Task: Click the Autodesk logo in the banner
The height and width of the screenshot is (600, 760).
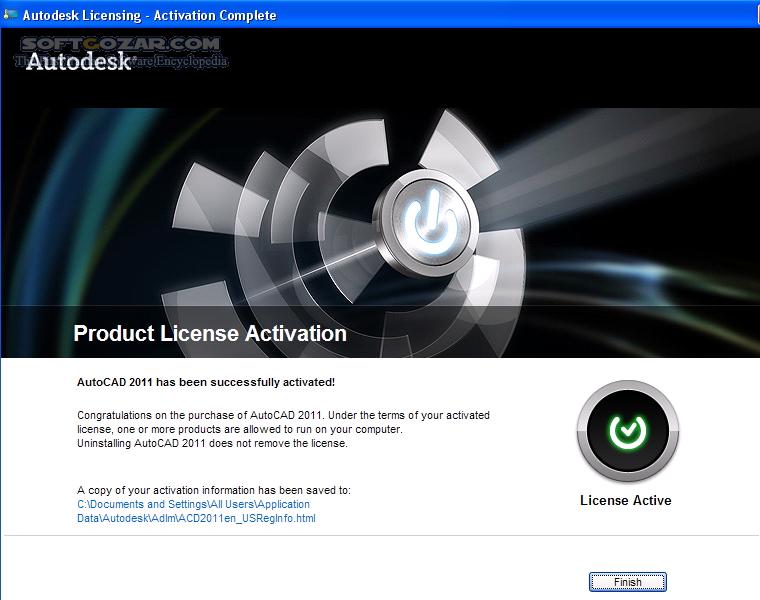Action: [x=78, y=62]
